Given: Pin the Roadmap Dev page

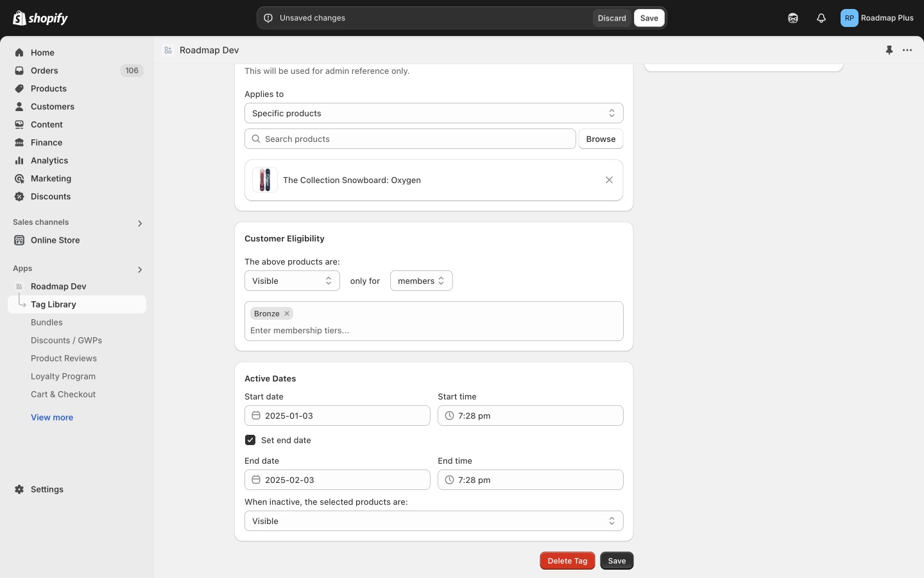Looking at the screenshot, I should pyautogui.click(x=889, y=50).
